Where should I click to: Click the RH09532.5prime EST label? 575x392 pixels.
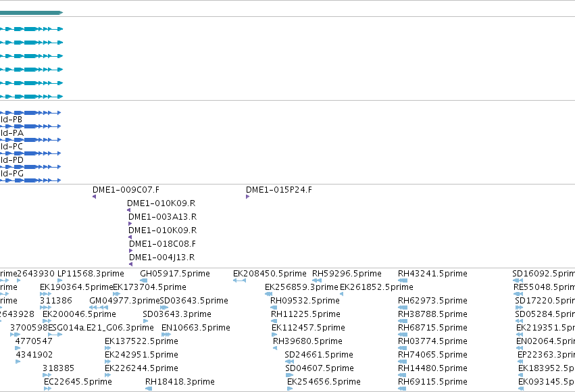tap(305, 301)
